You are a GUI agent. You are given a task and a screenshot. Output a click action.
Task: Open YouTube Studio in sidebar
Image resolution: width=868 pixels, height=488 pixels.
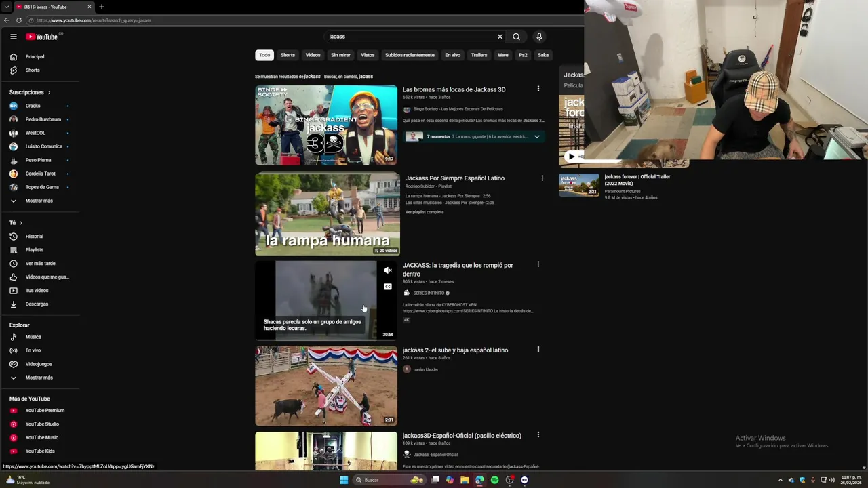(41, 424)
